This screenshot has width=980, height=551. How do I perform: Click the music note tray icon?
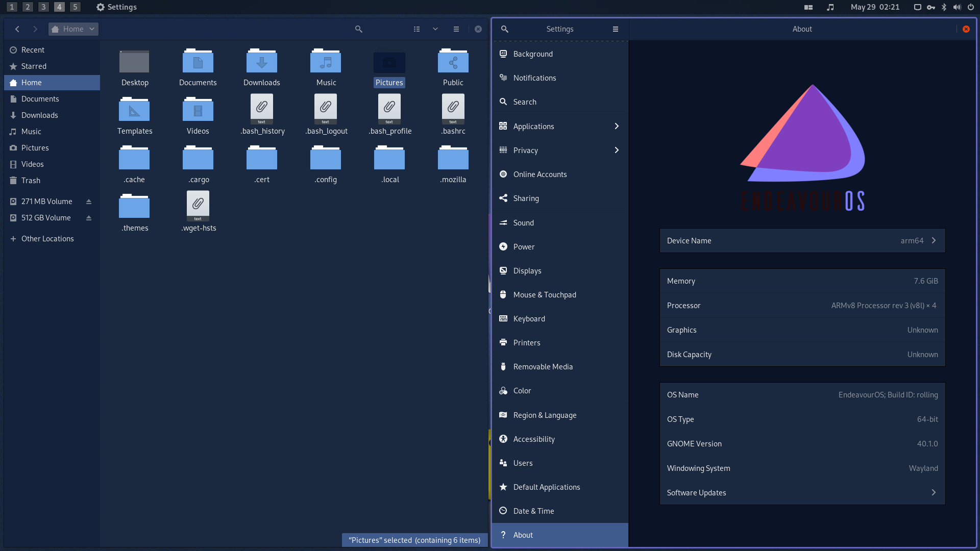830,7
